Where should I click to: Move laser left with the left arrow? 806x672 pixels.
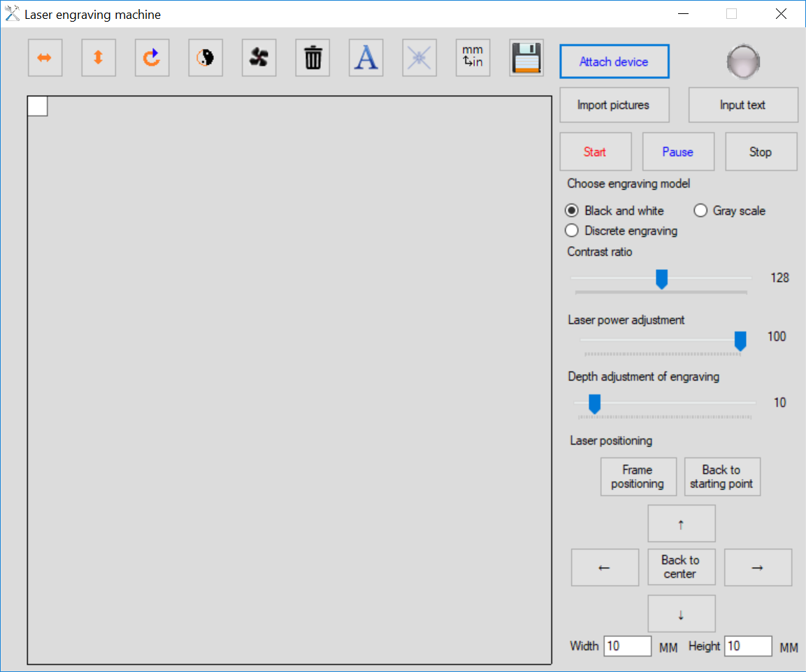tap(605, 568)
